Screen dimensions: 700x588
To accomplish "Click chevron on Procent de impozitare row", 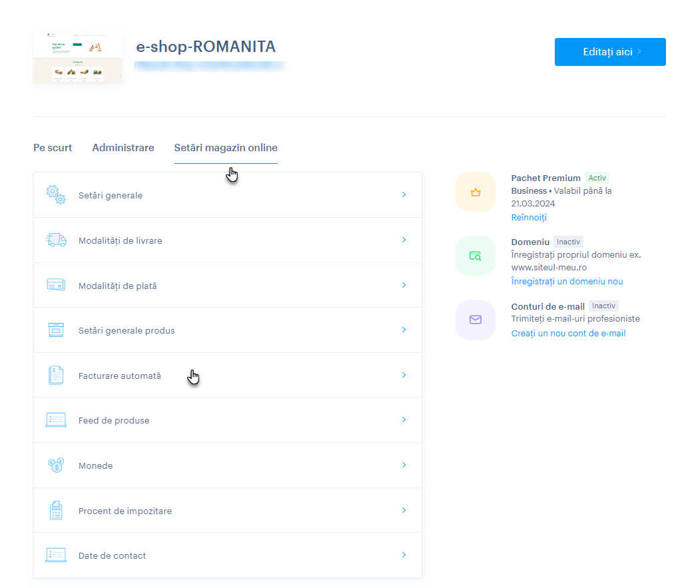I will (404, 510).
